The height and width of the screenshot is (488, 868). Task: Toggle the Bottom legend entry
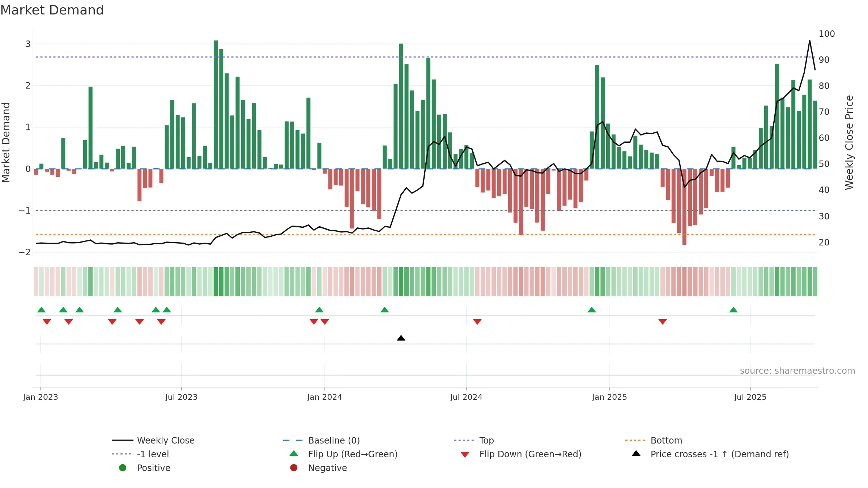[x=654, y=440]
